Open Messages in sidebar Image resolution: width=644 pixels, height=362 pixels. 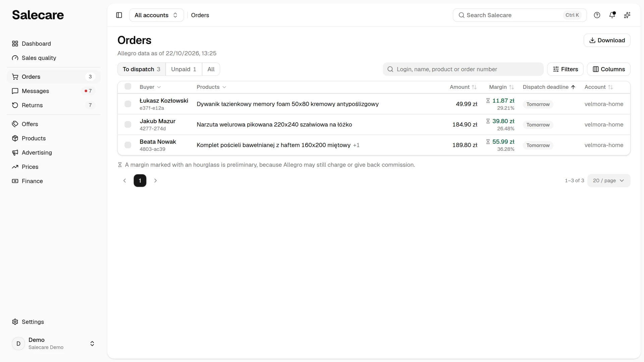click(54, 91)
